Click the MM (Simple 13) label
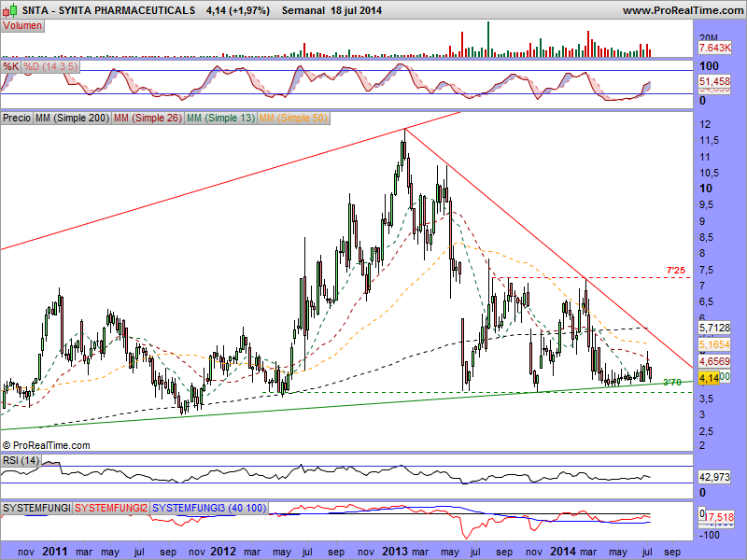The height and width of the screenshot is (560, 747). click(x=220, y=118)
